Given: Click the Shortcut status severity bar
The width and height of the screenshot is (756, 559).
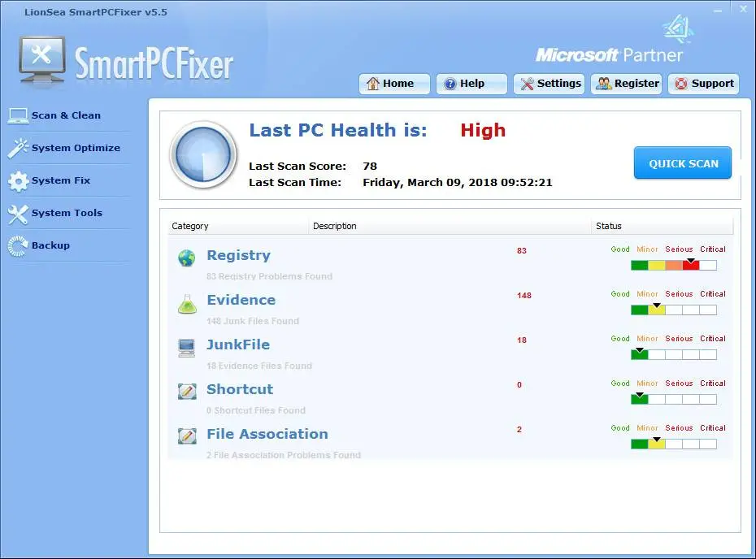Looking at the screenshot, I should tap(674, 399).
